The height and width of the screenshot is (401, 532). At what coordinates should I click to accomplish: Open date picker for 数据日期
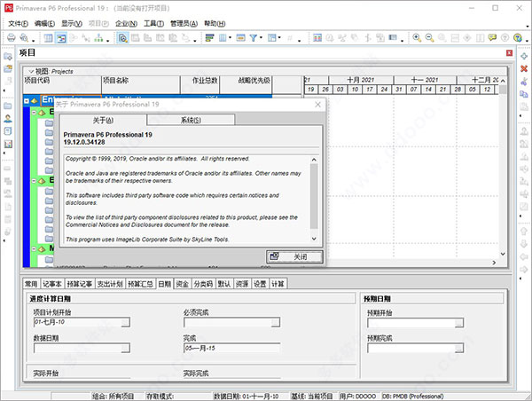[125, 348]
